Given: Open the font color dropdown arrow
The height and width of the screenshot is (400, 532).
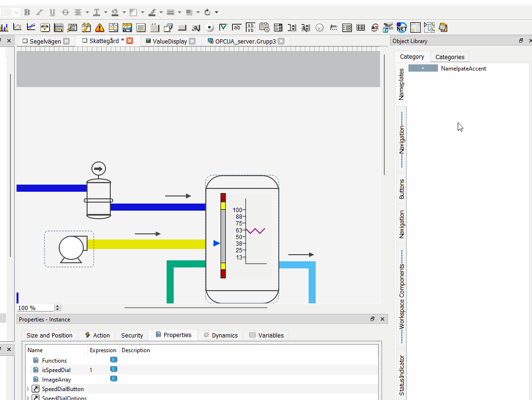Looking at the screenshot, I should point(106,12).
